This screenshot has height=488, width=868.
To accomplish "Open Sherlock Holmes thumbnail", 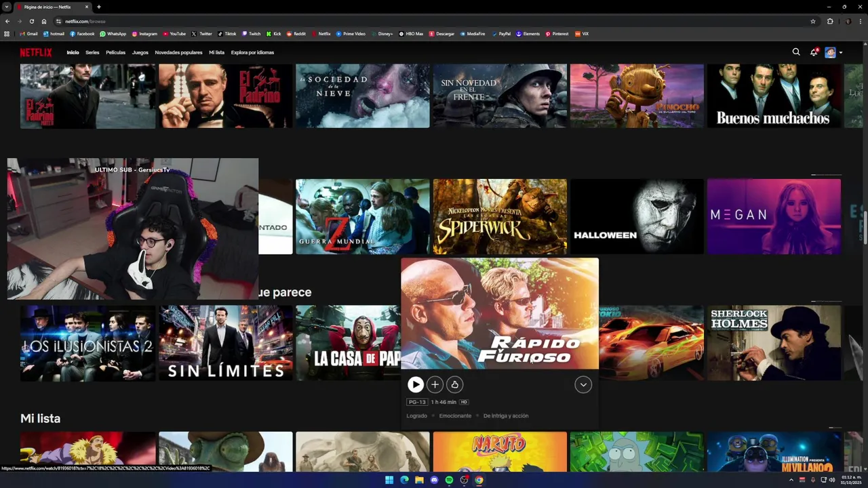I will (x=774, y=343).
